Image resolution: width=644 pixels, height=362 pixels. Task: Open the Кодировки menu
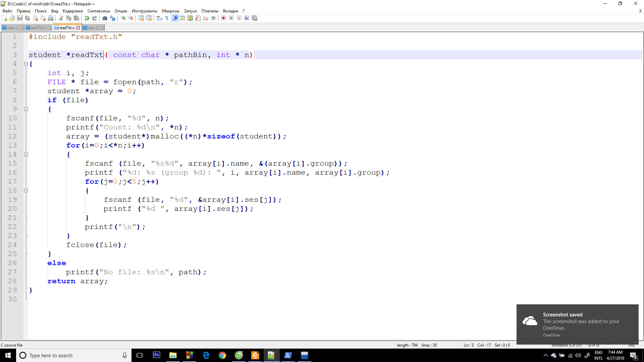click(72, 11)
